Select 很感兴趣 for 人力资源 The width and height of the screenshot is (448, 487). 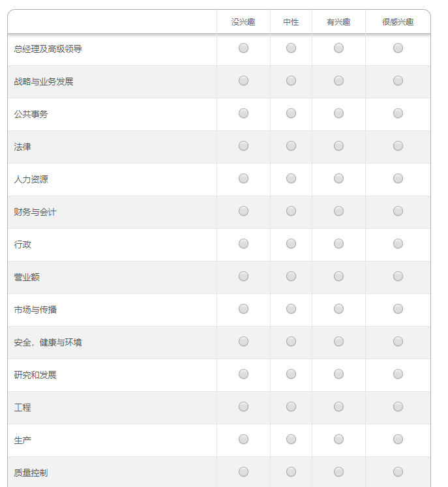[x=398, y=179]
